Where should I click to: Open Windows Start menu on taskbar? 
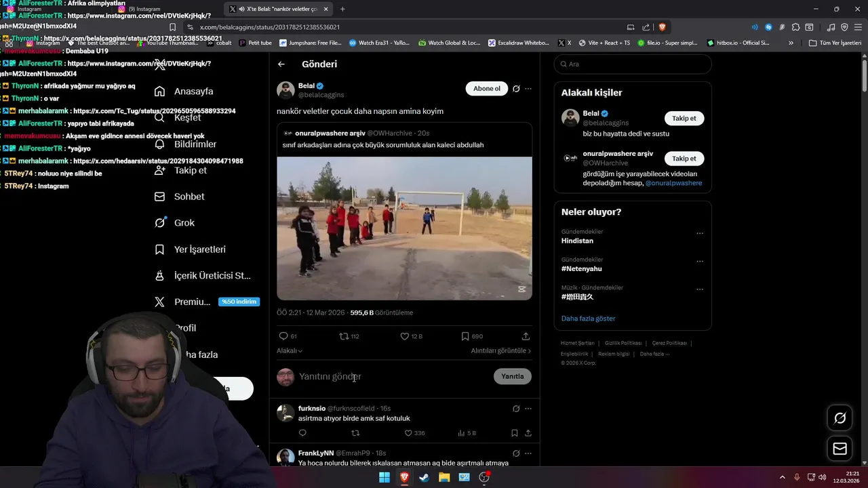pos(384,477)
